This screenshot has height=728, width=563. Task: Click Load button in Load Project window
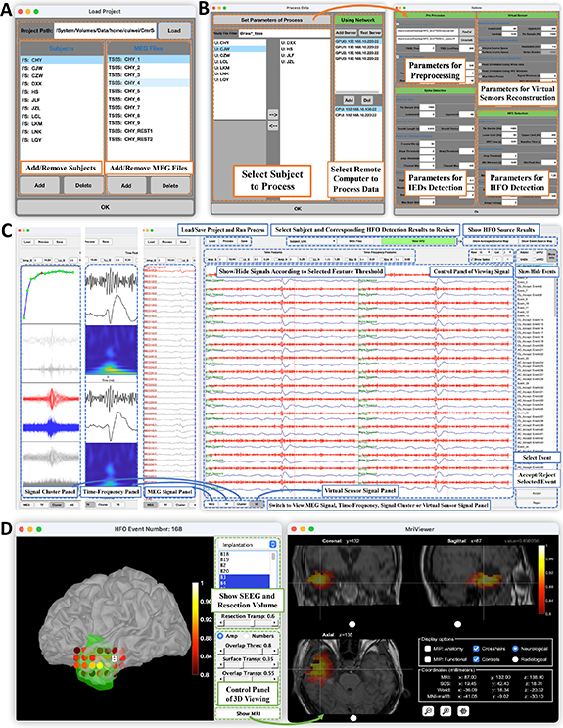point(174,30)
